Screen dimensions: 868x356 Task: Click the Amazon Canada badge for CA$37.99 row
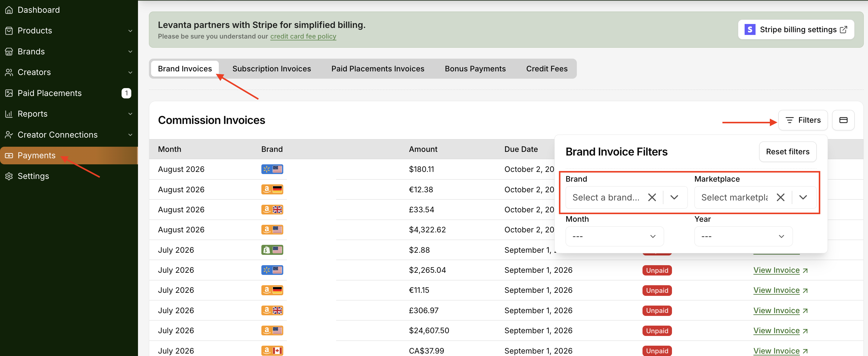click(272, 351)
